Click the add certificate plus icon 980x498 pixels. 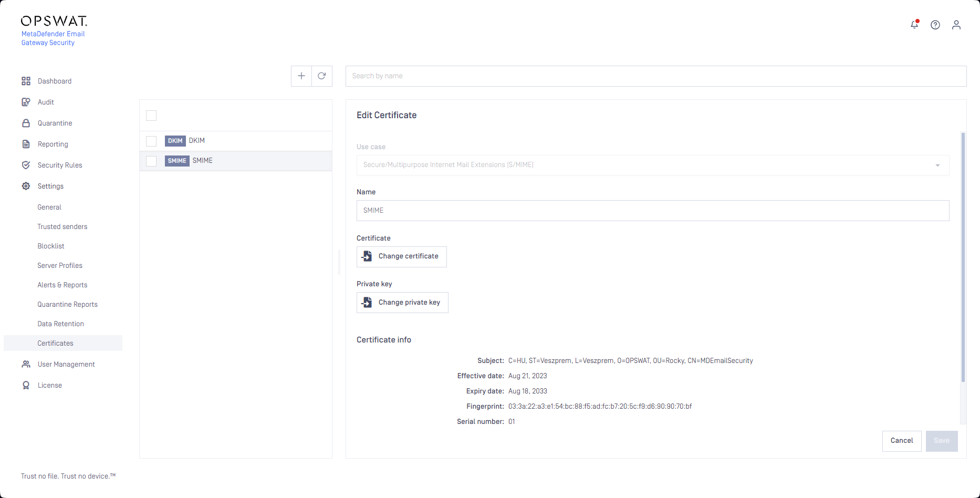tap(301, 76)
